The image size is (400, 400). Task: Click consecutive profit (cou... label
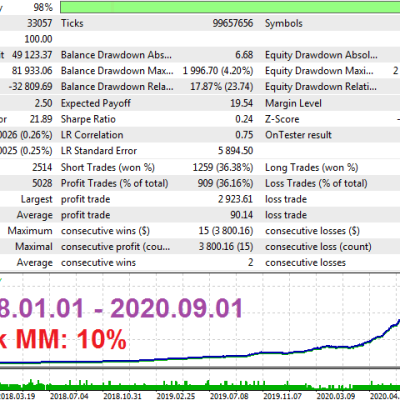tap(115, 247)
